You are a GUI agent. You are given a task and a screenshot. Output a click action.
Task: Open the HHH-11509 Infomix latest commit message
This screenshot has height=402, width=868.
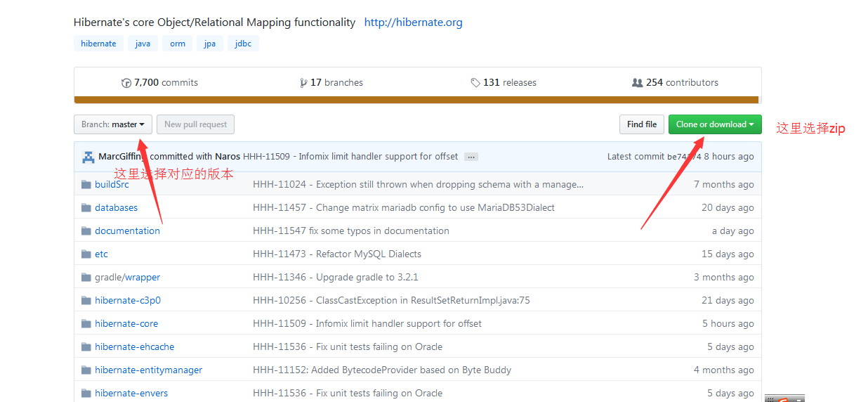point(350,157)
